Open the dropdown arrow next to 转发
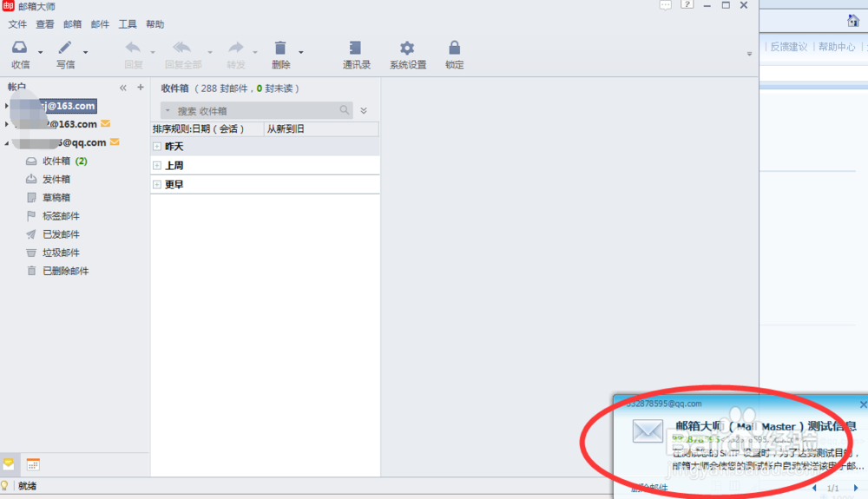Viewport: 868px width, 499px height. 255,52
